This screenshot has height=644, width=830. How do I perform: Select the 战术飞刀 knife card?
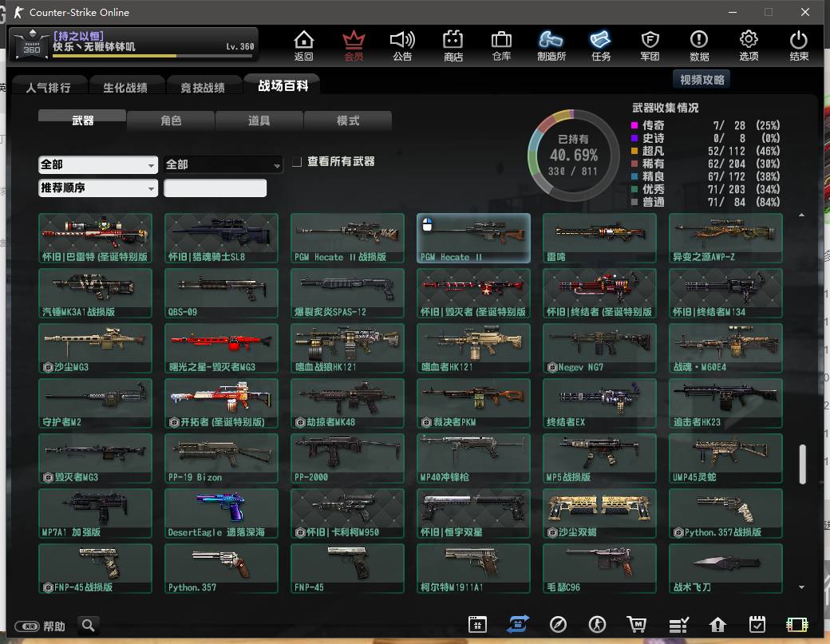click(x=725, y=568)
